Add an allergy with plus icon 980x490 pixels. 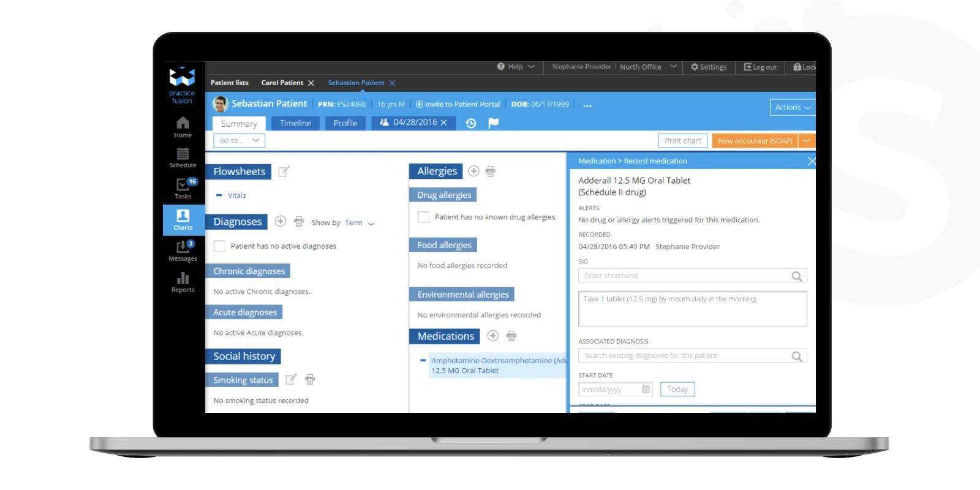[x=473, y=171]
